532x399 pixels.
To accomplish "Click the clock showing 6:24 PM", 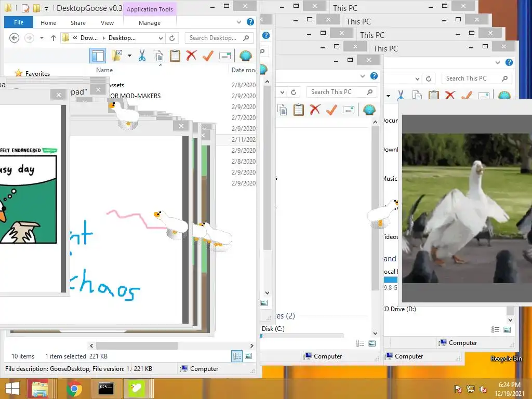I will tap(509, 385).
